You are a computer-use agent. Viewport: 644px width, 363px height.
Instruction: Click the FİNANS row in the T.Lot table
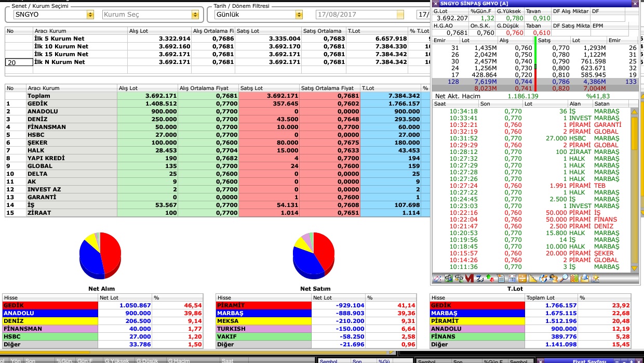[531, 336]
